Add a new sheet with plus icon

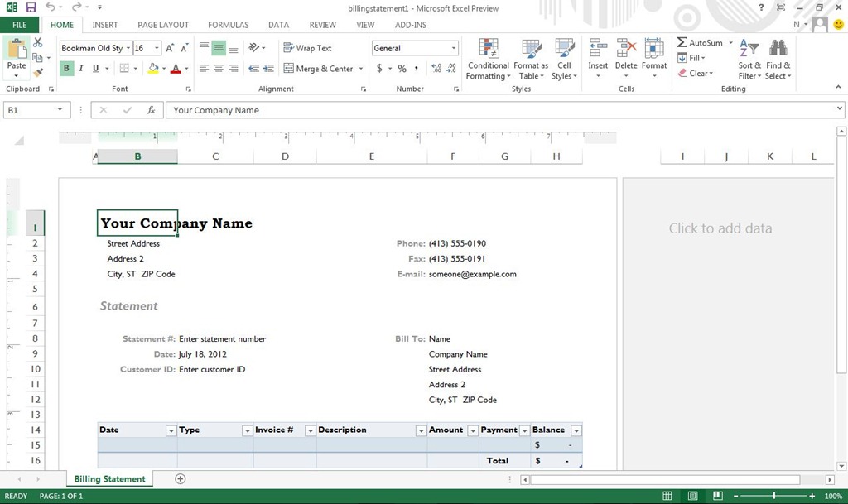pos(180,478)
